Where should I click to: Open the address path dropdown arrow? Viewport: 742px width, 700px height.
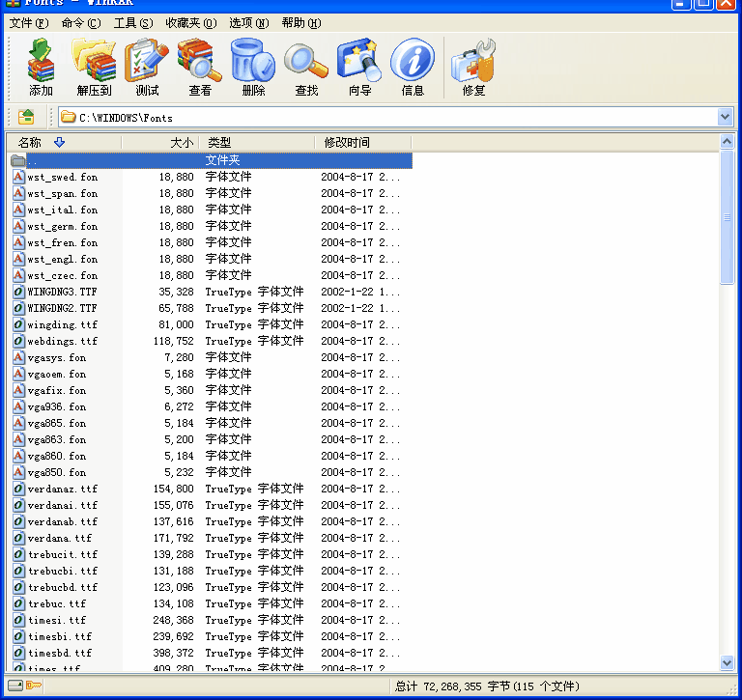coord(725,117)
